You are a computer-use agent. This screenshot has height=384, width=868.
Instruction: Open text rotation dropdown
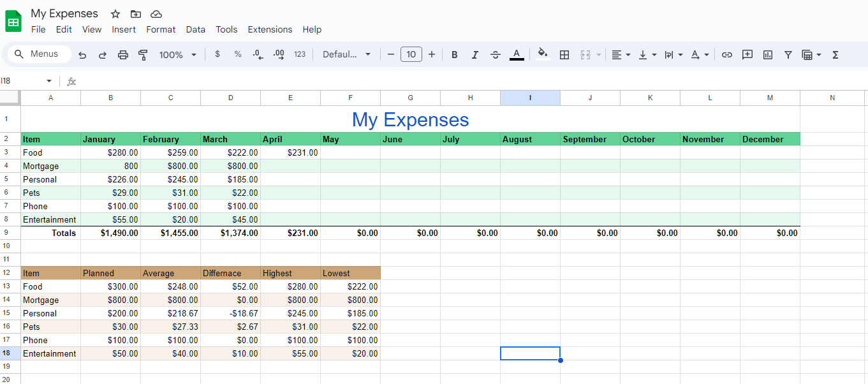[700, 55]
